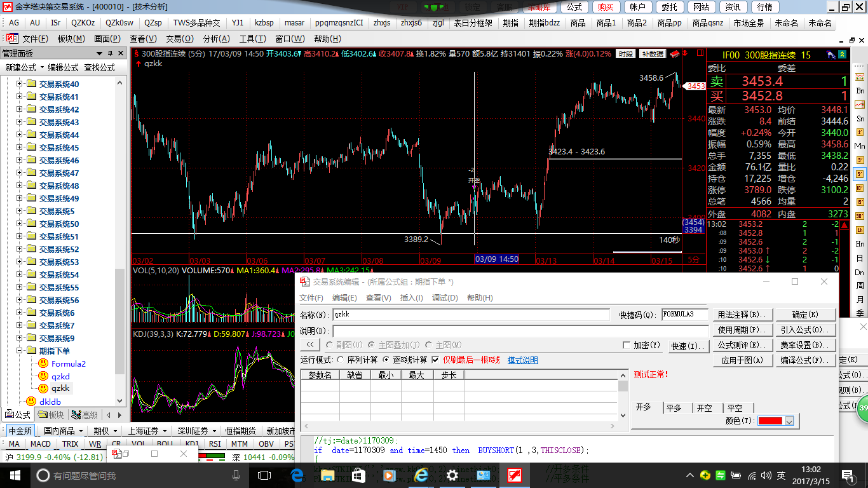The width and height of the screenshot is (868, 488).
Task: Switch to the MACD indicator tab
Action: coord(41,444)
